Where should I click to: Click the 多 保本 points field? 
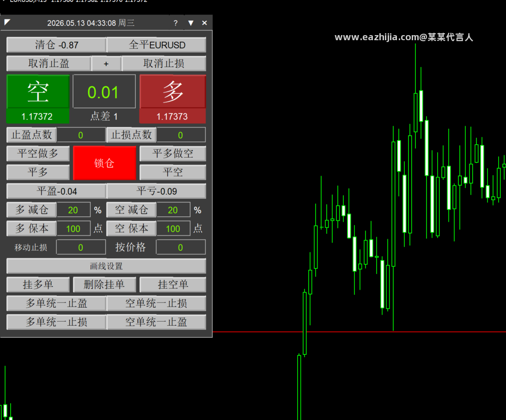[x=73, y=229]
